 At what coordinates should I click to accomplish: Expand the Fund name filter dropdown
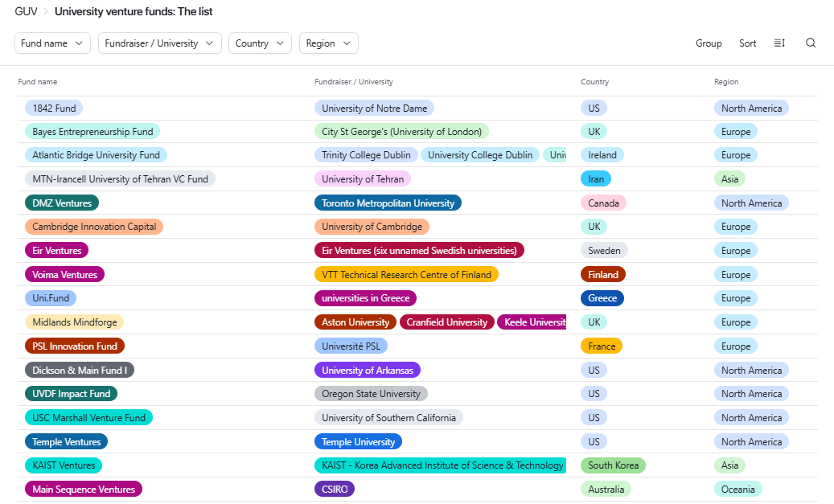52,43
